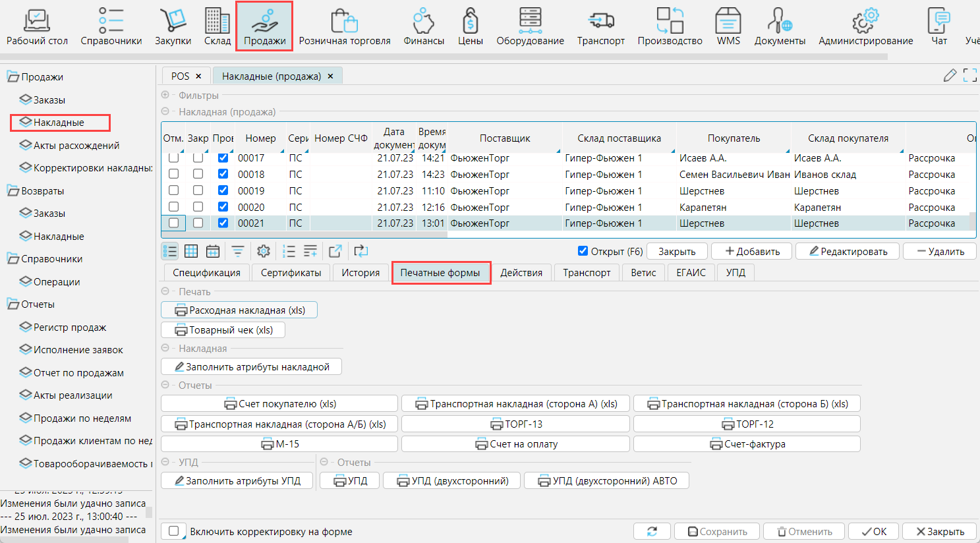Open the Финансы piggy bank module
This screenshot has height=543, width=980.
pos(423,26)
